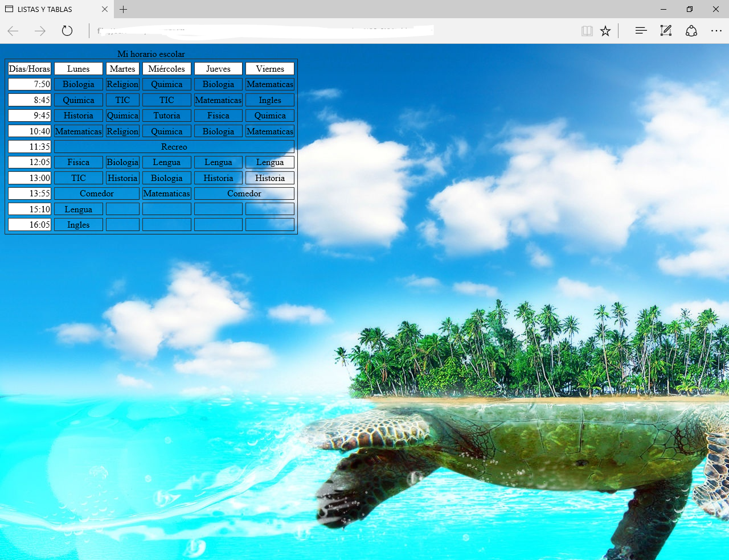Image resolution: width=729 pixels, height=560 pixels.
Task: Share the current page
Action: click(x=691, y=31)
